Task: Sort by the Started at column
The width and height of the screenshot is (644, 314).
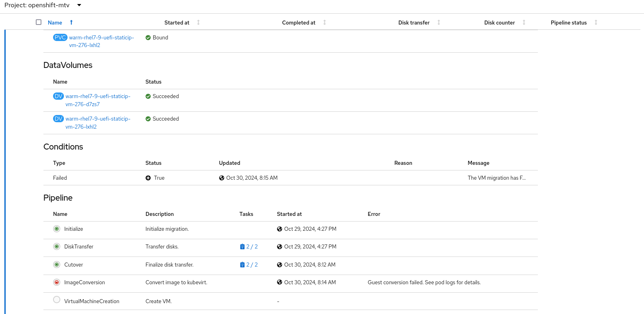Action: [177, 23]
